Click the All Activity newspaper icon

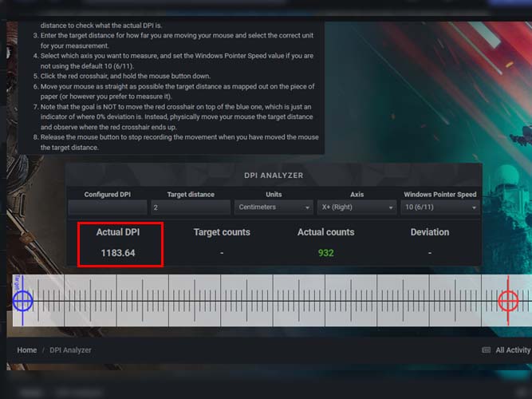tap(487, 350)
